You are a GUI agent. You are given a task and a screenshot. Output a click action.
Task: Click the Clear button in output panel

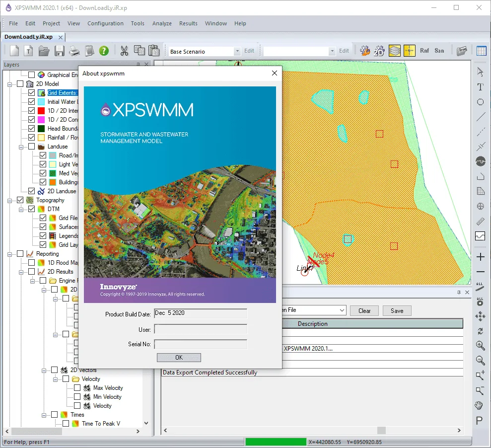tap(364, 311)
